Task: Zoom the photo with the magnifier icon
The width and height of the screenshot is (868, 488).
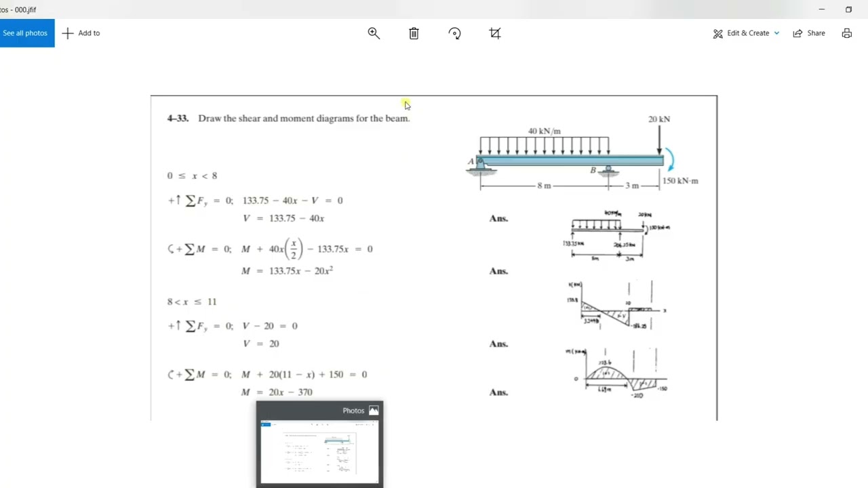Action: coord(374,33)
